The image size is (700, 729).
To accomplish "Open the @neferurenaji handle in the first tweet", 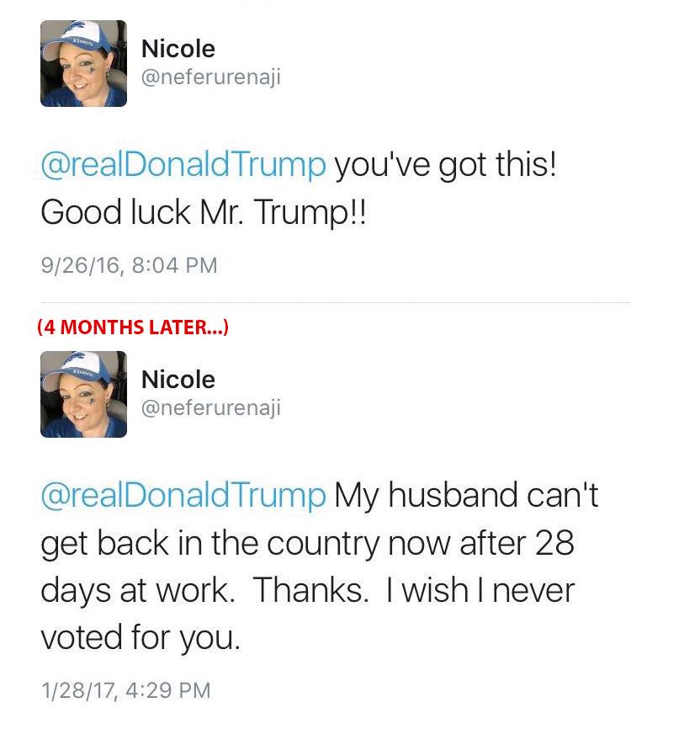I will click(210, 78).
